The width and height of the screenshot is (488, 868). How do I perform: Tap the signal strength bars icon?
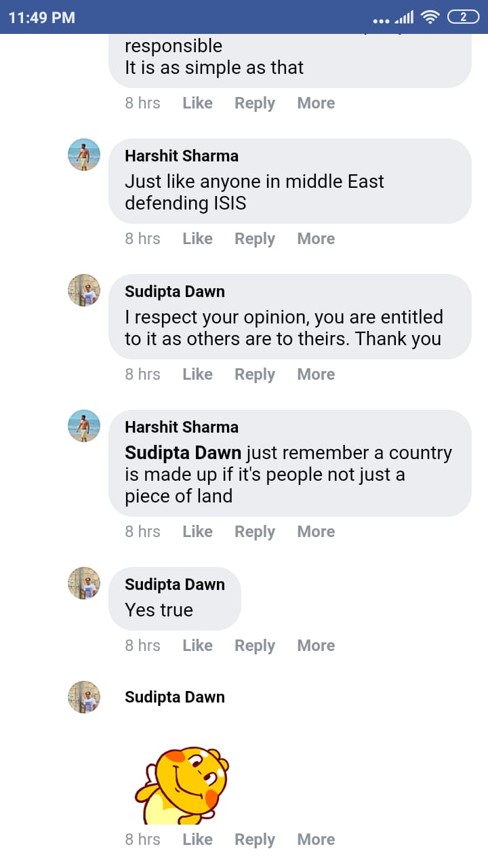(x=404, y=18)
